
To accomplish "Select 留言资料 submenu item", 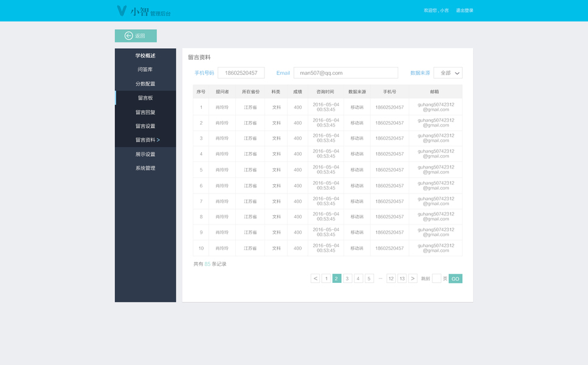I will click(145, 140).
